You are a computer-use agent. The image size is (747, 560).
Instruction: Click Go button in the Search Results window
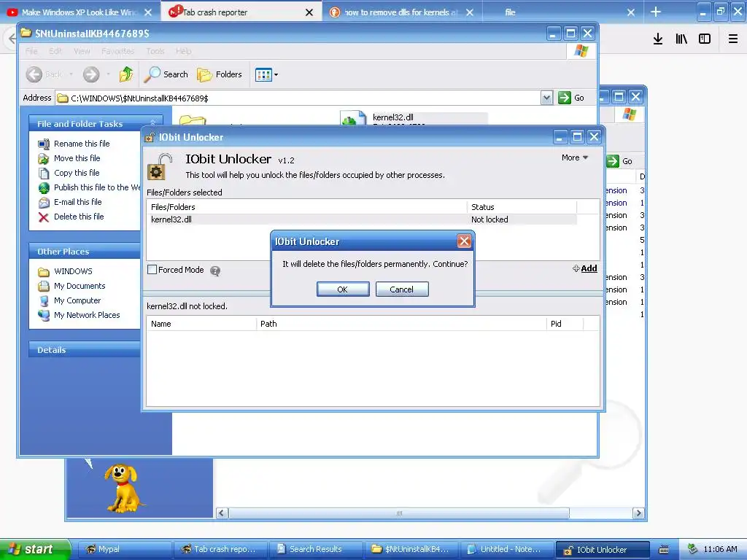tap(621, 161)
